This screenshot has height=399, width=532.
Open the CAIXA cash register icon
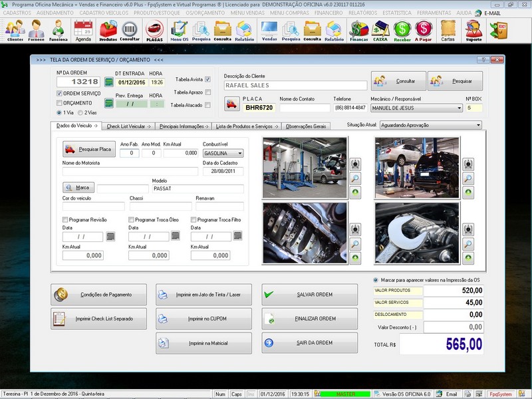coord(380,29)
